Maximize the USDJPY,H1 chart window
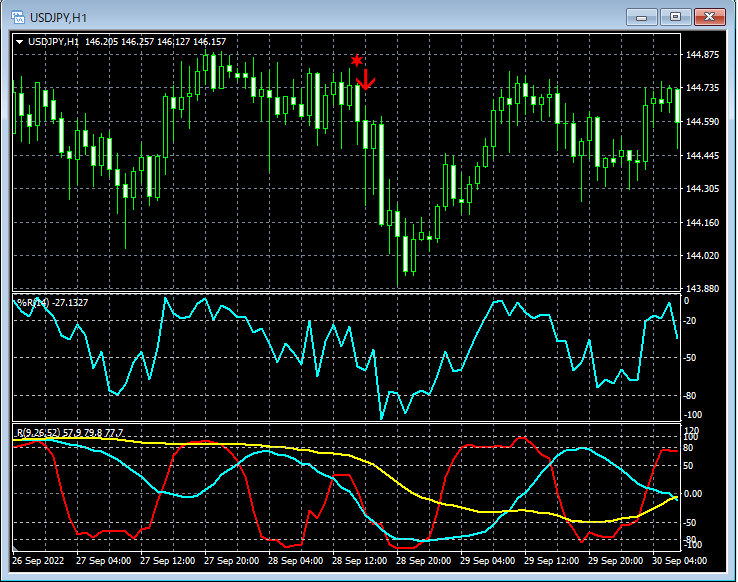Screen dimensions: 738x582 [675, 17]
